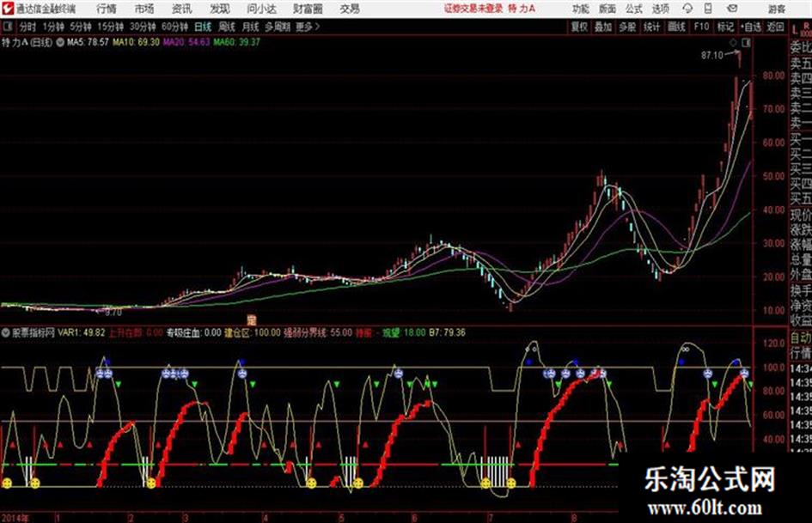Click the 通达信 red logo icon

[x=8, y=9]
